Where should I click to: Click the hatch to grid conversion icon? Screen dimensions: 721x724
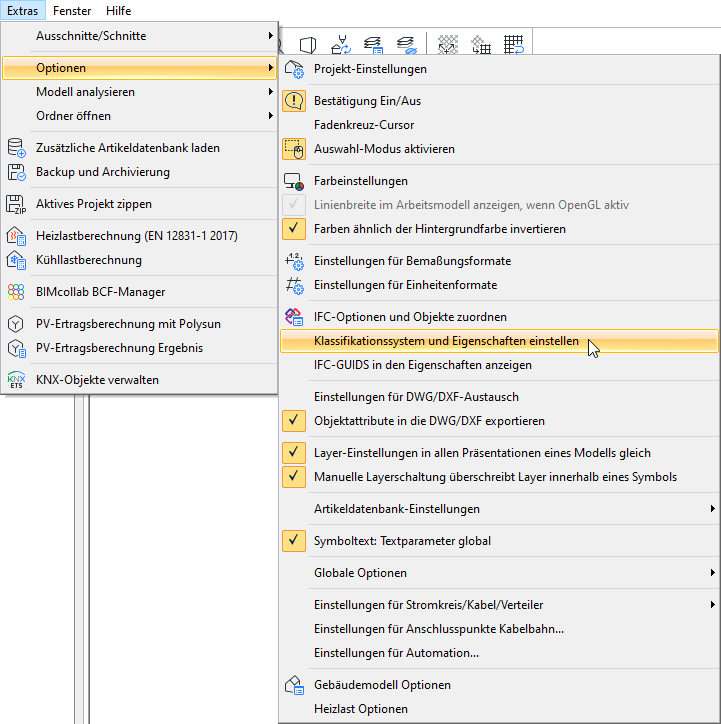[x=481, y=45]
